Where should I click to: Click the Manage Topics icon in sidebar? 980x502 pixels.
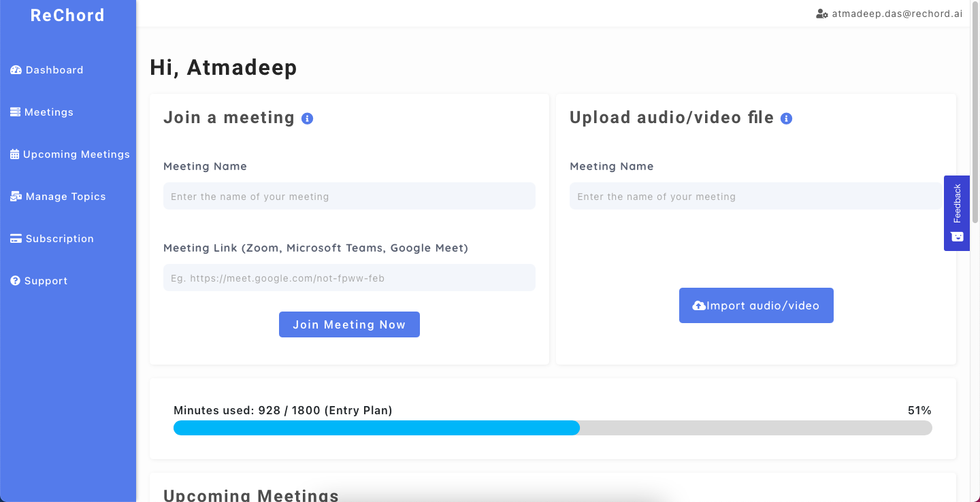[16, 197]
